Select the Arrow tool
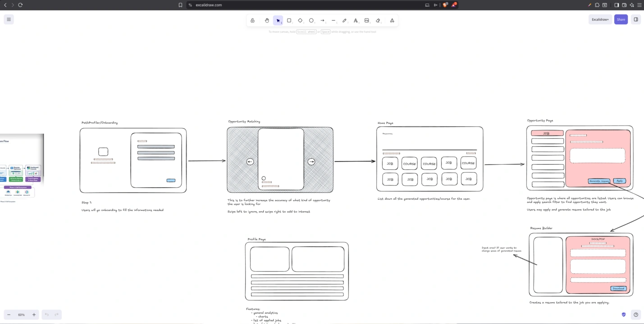The image size is (644, 324). point(322,20)
